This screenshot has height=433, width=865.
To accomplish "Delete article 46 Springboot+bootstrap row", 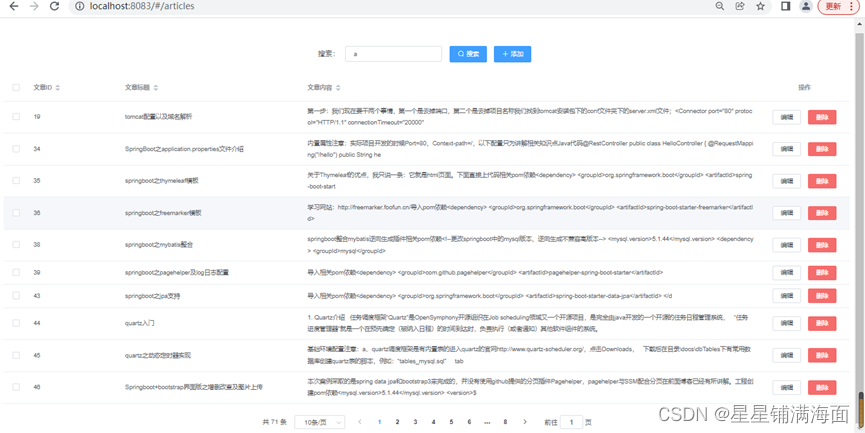I will [822, 388].
